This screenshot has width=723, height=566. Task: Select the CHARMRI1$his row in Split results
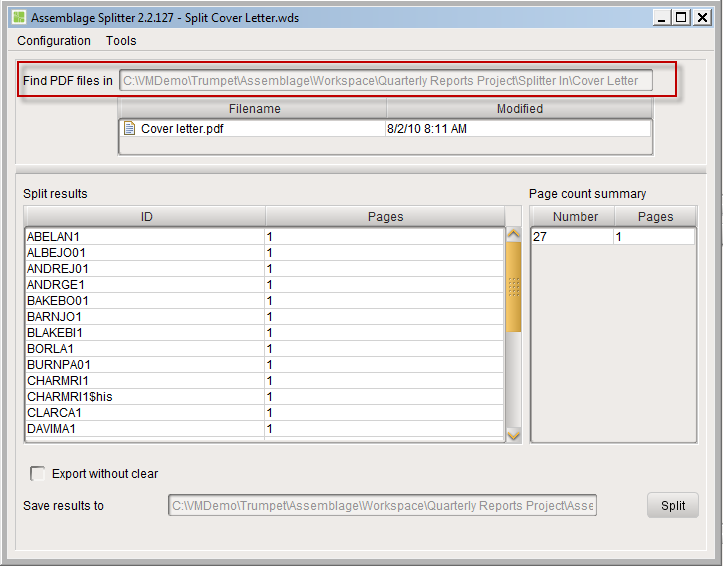coord(264,397)
